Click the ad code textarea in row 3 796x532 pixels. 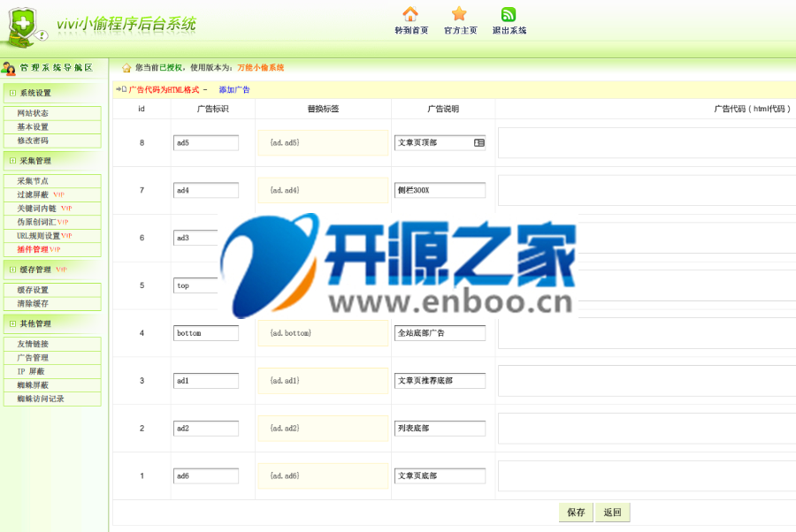point(647,381)
